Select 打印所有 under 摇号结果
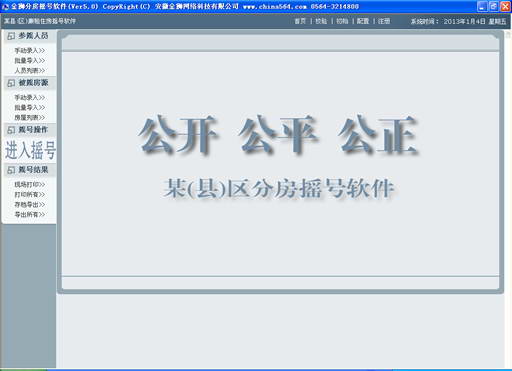Viewport: 512px width, 371px height. tap(30, 195)
